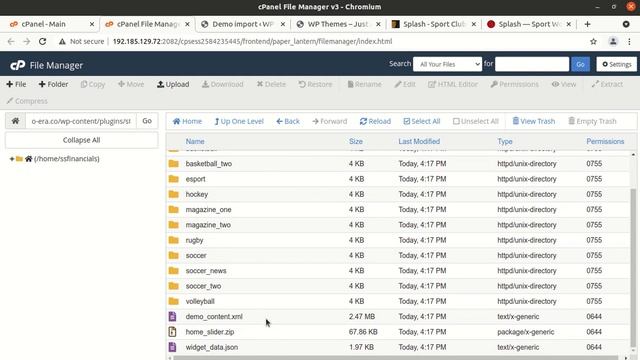Select All files checkbox button
The width and height of the screenshot is (640, 360).
click(422, 121)
